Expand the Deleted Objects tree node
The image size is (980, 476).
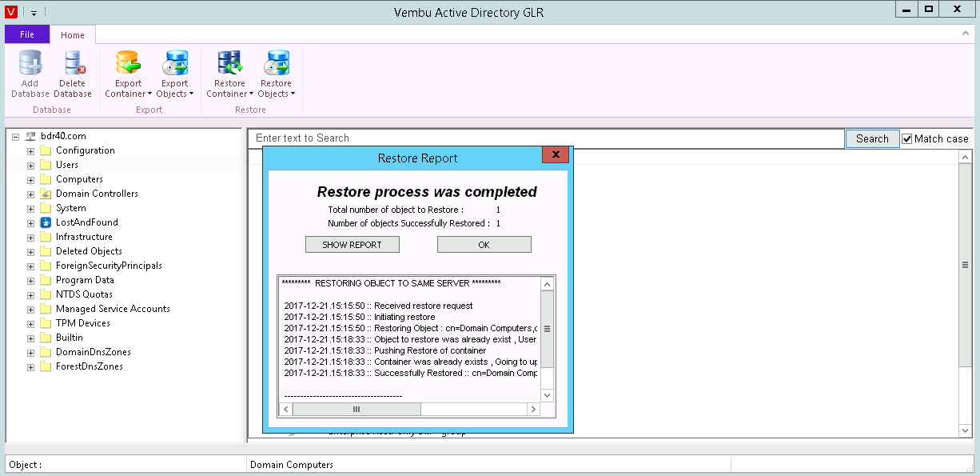[x=31, y=251]
